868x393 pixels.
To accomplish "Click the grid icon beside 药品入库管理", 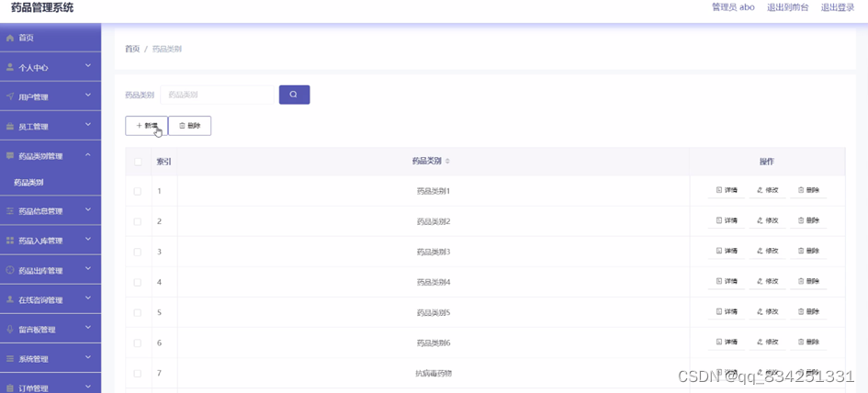I will tap(9, 241).
